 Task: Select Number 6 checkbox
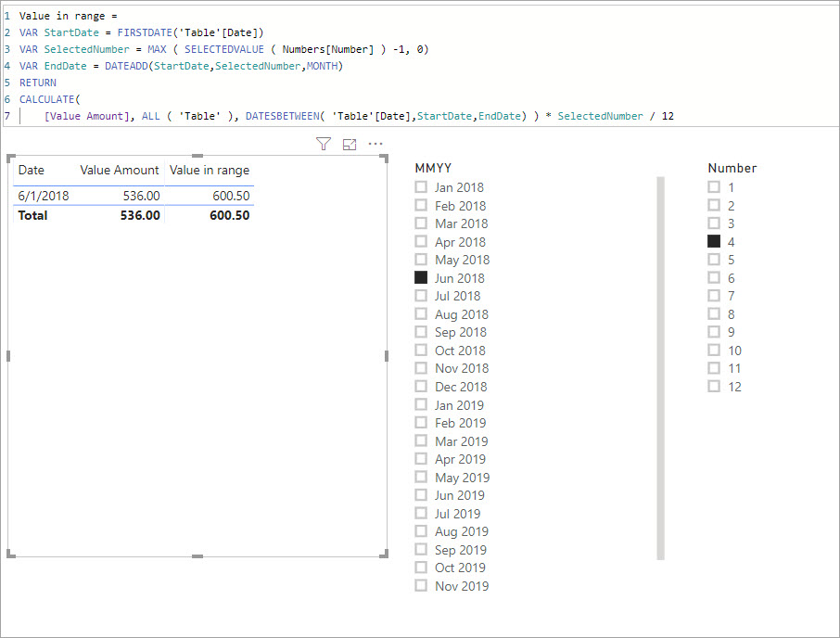pos(714,277)
